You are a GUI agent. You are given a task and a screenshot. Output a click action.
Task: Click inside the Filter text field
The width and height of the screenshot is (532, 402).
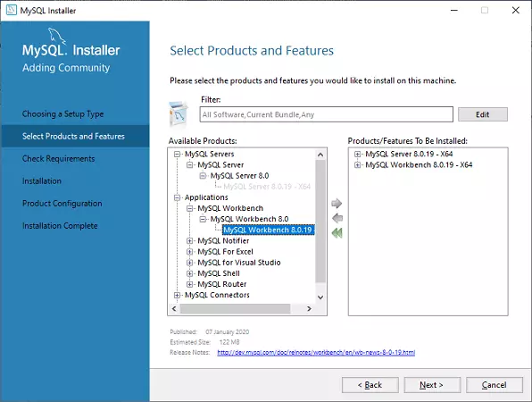point(326,114)
